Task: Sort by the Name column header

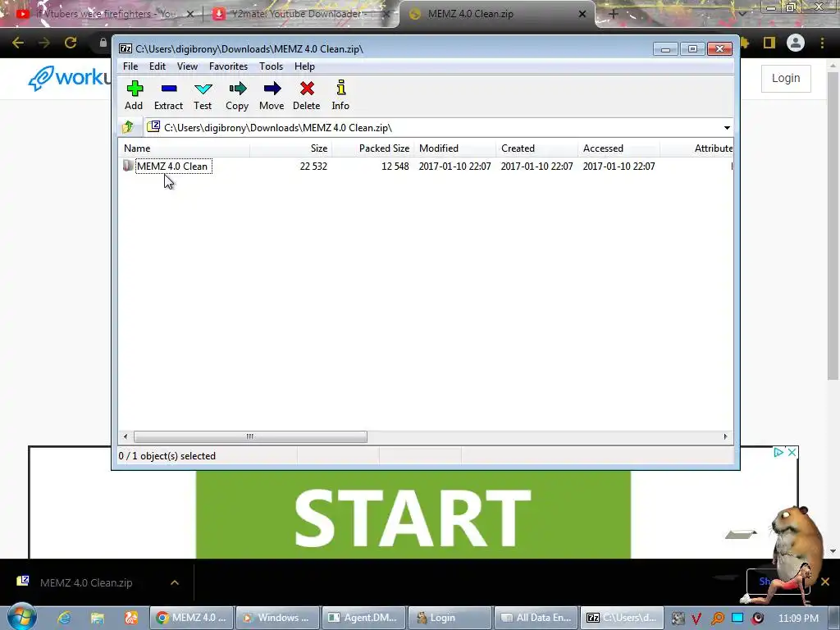Action: [184, 148]
